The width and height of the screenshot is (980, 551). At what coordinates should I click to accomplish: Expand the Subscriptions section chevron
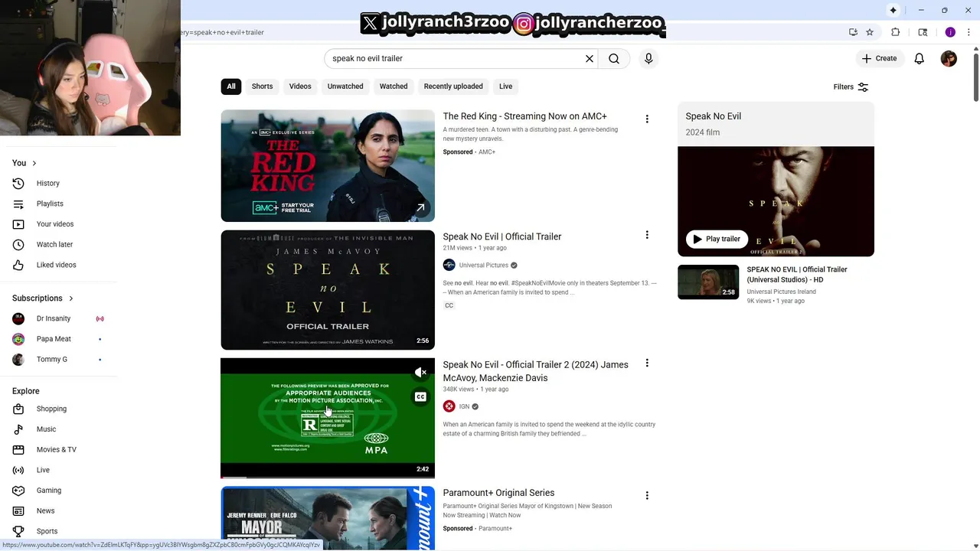pos(71,298)
